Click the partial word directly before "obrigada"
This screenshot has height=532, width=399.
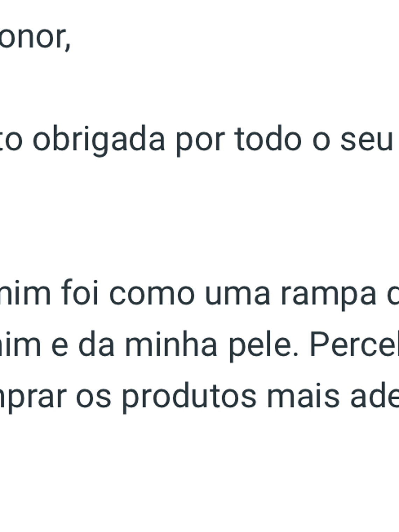coord(10,140)
